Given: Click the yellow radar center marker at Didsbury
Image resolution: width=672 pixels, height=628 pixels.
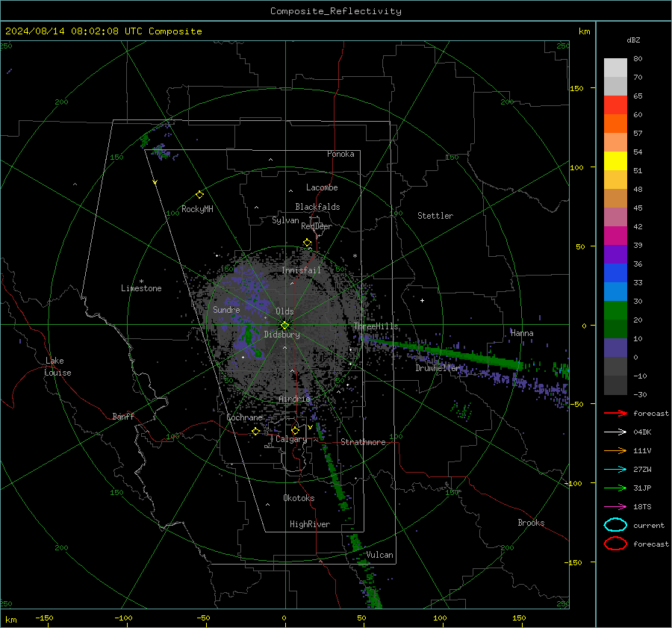Looking at the screenshot, I should tap(285, 326).
